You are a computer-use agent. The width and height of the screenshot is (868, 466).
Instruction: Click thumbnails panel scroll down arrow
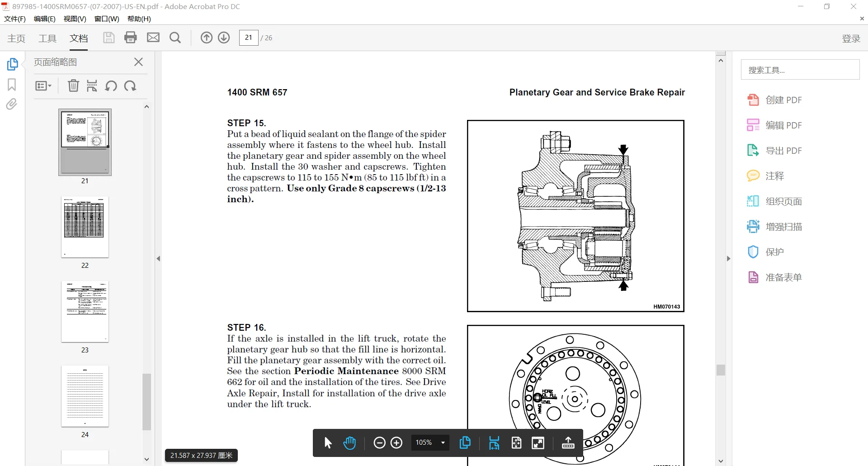pyautogui.click(x=146, y=459)
